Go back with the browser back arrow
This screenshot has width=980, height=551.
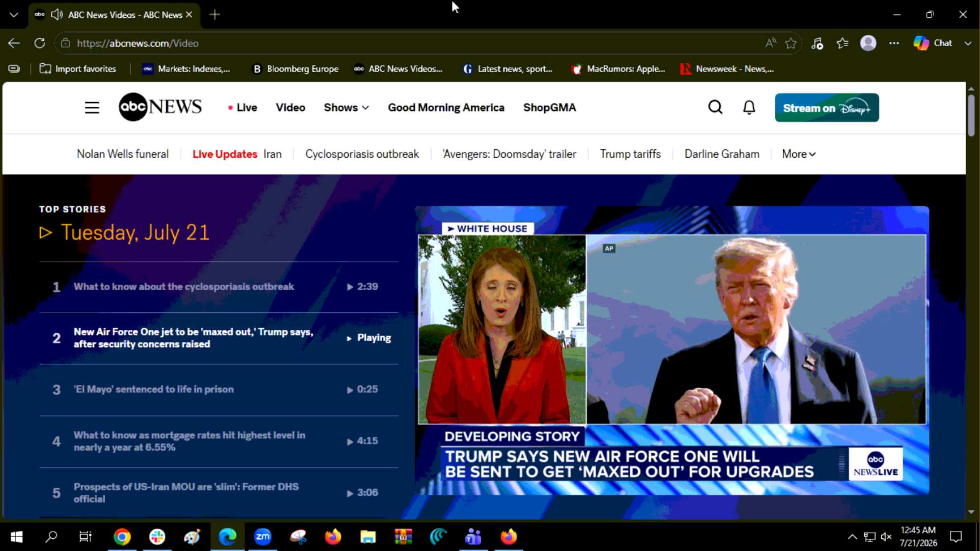pyautogui.click(x=14, y=43)
